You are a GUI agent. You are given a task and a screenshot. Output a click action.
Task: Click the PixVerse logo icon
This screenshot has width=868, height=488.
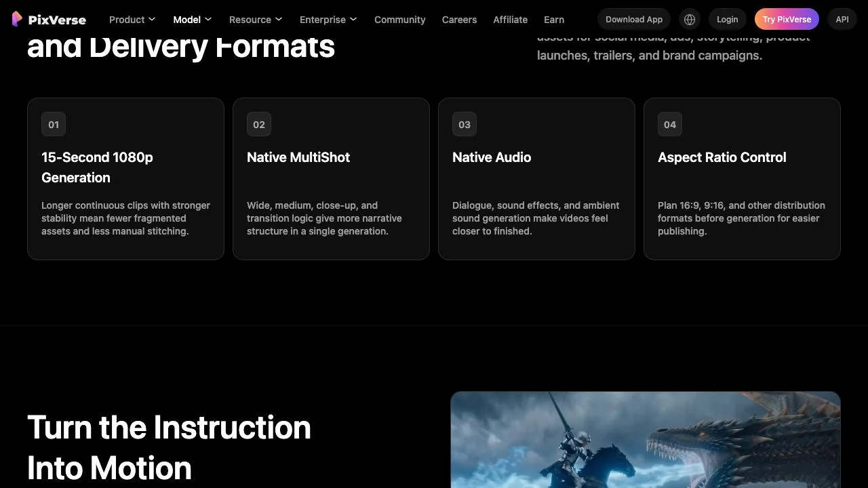pos(17,19)
